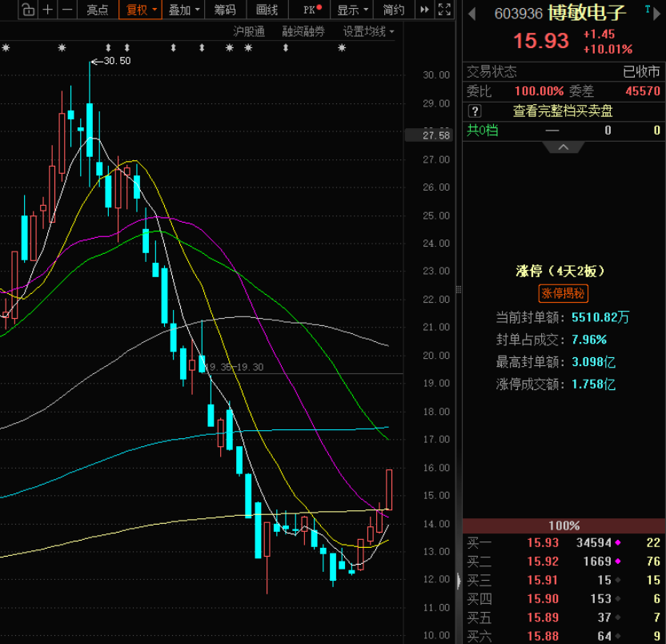The height and width of the screenshot is (644, 666).
Task: Click the 30.50 high price label
Action: 117,61
